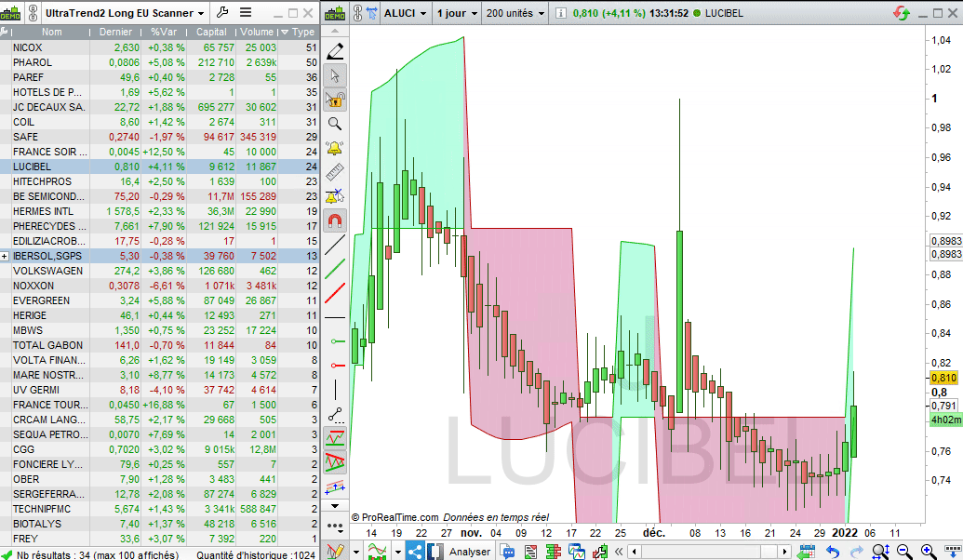Toggle the red magnet snap mode
Image resolution: width=963 pixels, height=560 pixels.
[x=335, y=220]
